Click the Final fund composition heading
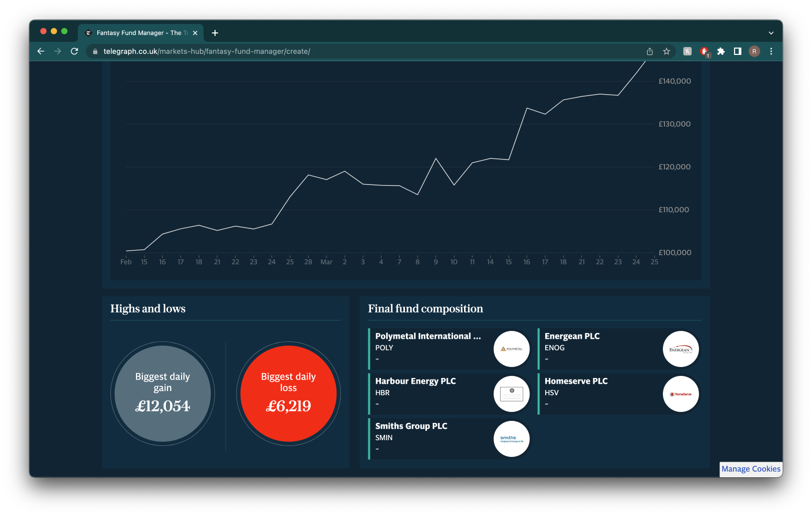This screenshot has width=812, height=516. (x=425, y=308)
